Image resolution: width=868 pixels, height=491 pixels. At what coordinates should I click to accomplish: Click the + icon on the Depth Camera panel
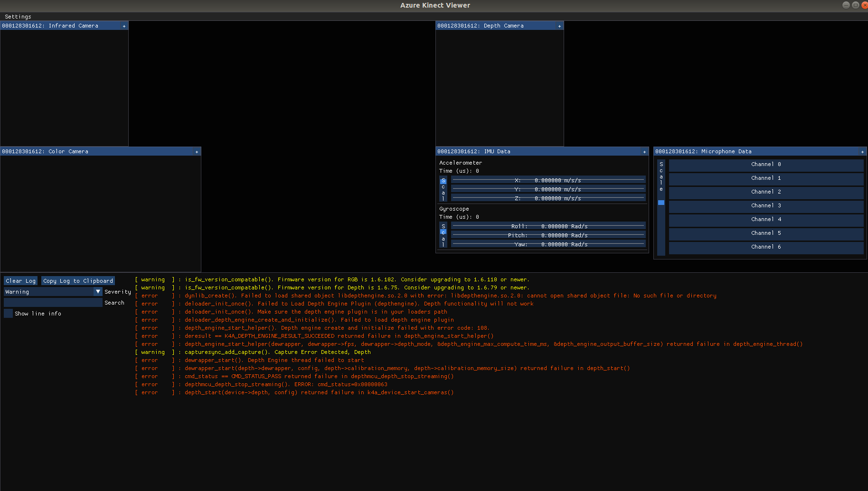pyautogui.click(x=559, y=26)
